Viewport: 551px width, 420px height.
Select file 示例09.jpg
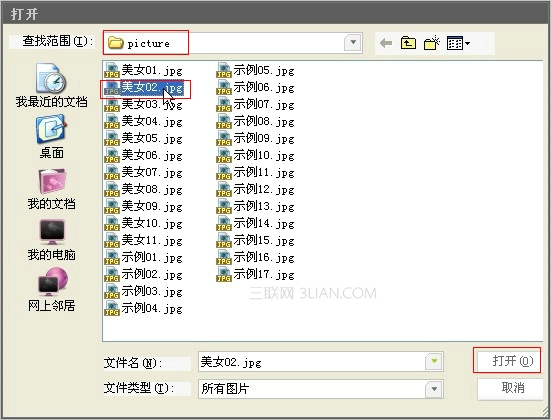255,138
